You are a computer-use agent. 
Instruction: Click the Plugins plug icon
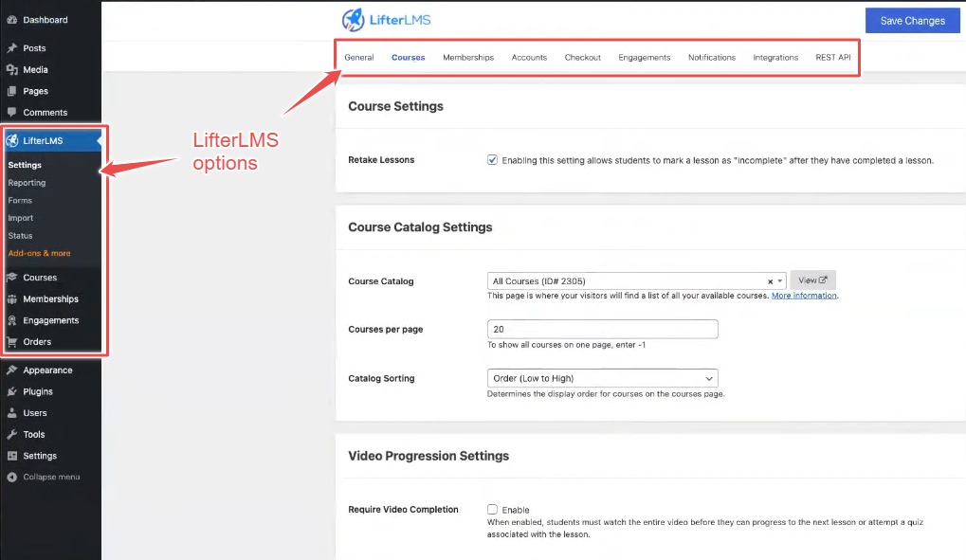(x=11, y=391)
